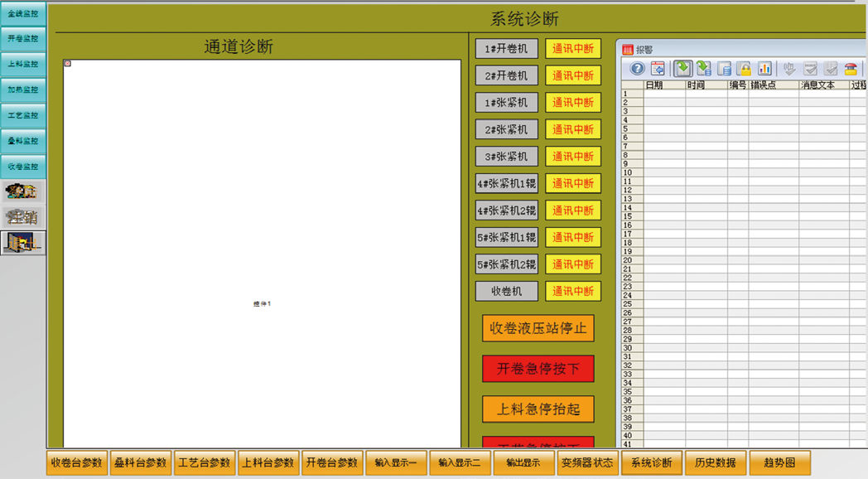Viewport: 868px width, 479px height.
Task: Open the 历史数据 page
Action: tap(715, 463)
